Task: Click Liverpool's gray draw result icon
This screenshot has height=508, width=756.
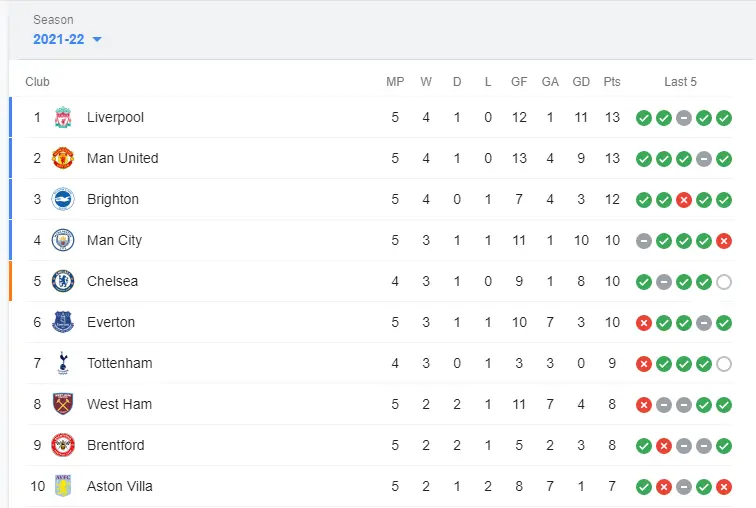Action: click(684, 117)
